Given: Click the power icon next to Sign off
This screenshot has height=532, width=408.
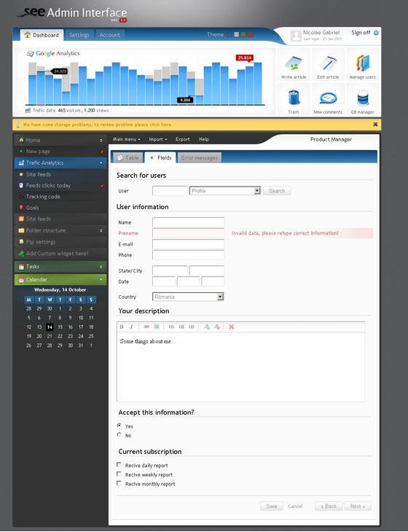Looking at the screenshot, I should click(376, 33).
